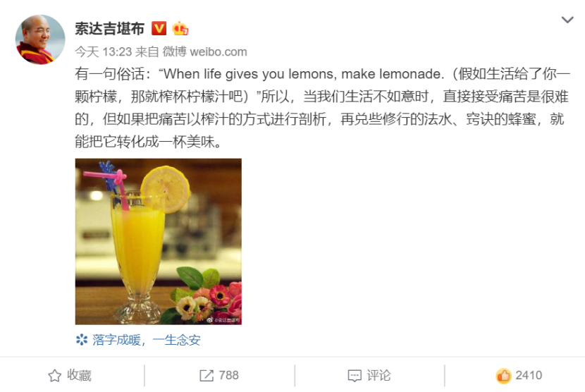The width and height of the screenshot is (585, 392).
Task: Open the post options chevron menu
Action: point(567,20)
